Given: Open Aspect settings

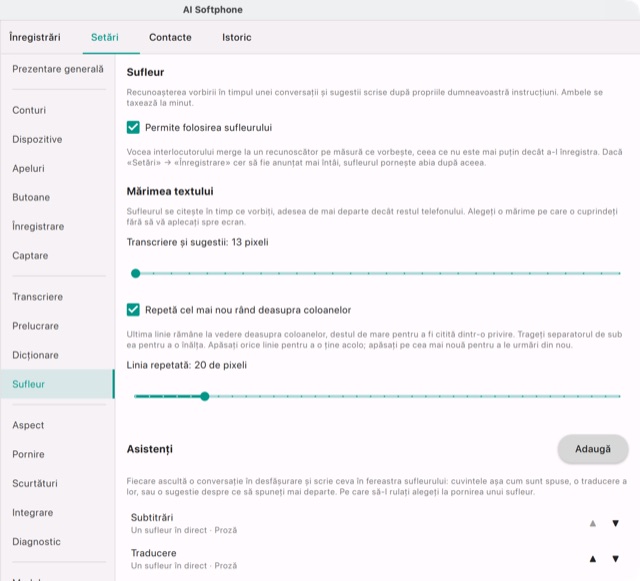Looking at the screenshot, I should (58, 425).
